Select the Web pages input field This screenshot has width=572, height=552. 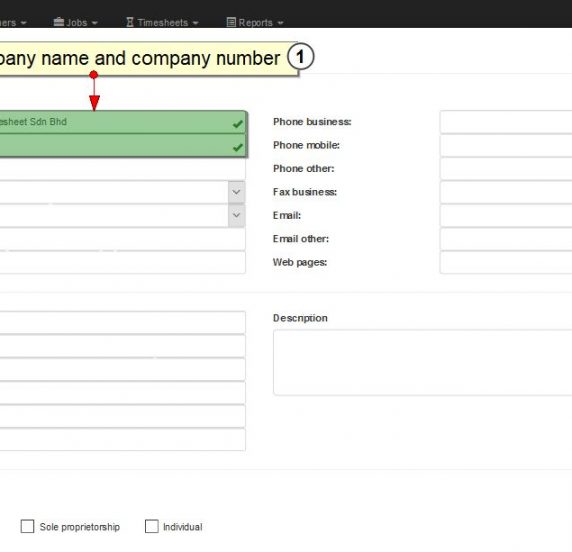pos(506,262)
